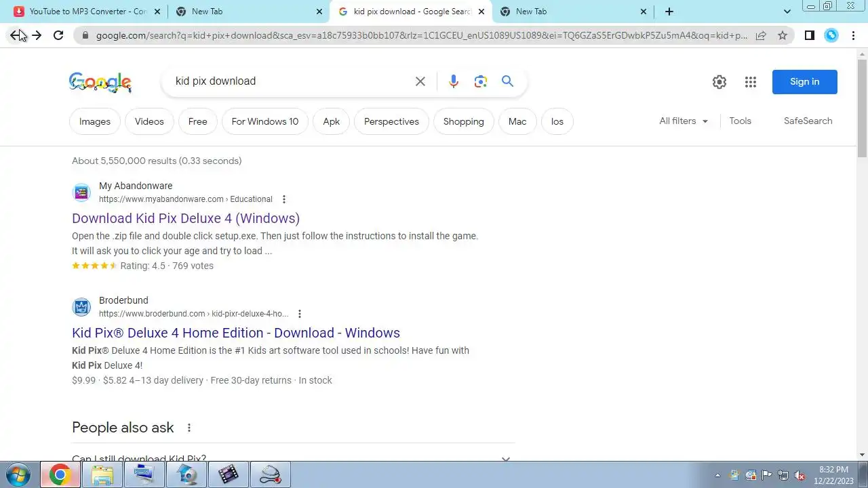Viewport: 868px width, 488px height.
Task: Click Broderbund site favicon
Action: click(81, 307)
